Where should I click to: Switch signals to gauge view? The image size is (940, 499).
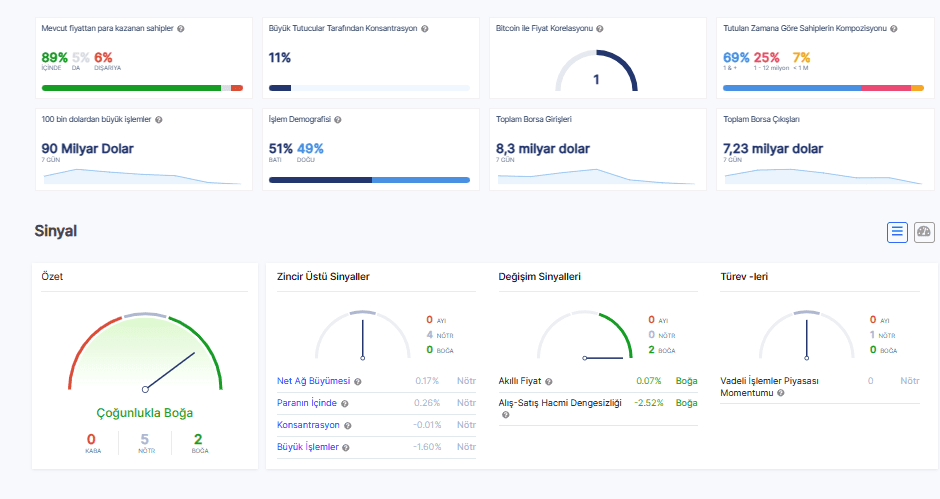click(924, 232)
